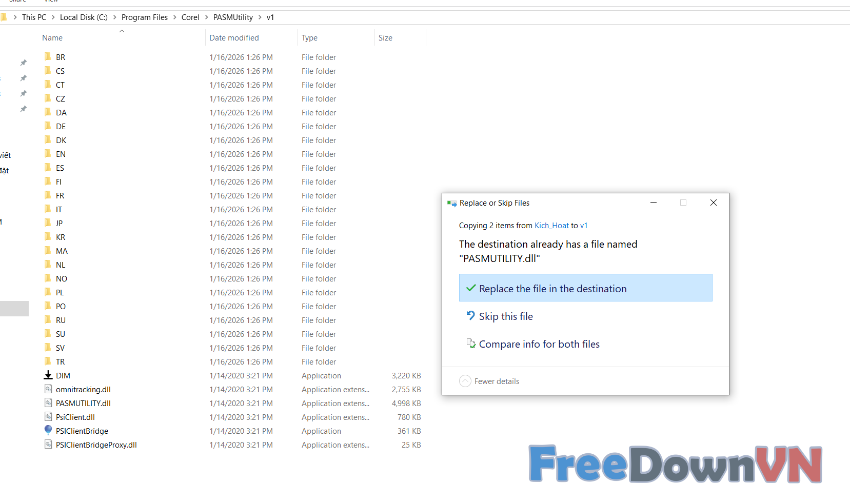Click the PASMUTILITY.dll file icon
Viewport: 850px width, 504px height.
coord(48,403)
